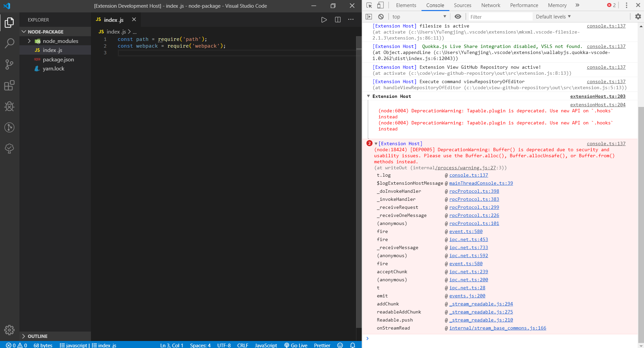
Task: Switch to the Elements tab
Action: [x=406, y=5]
